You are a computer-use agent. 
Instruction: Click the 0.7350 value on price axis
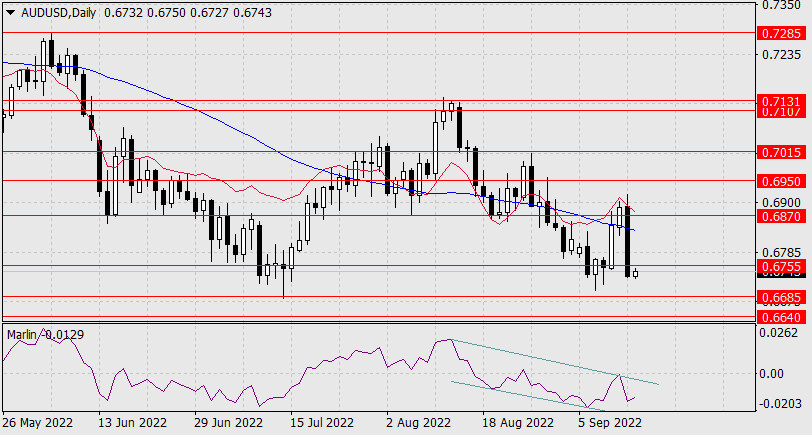click(x=780, y=5)
